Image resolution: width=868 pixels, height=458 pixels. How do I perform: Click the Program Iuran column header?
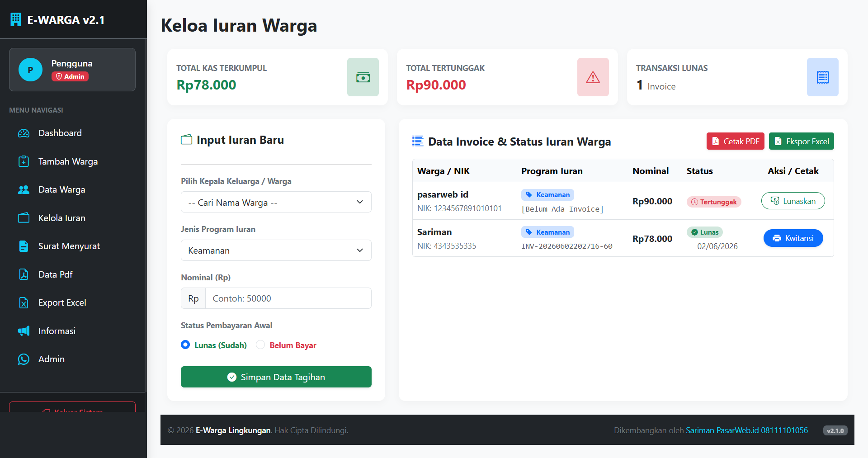coord(552,171)
